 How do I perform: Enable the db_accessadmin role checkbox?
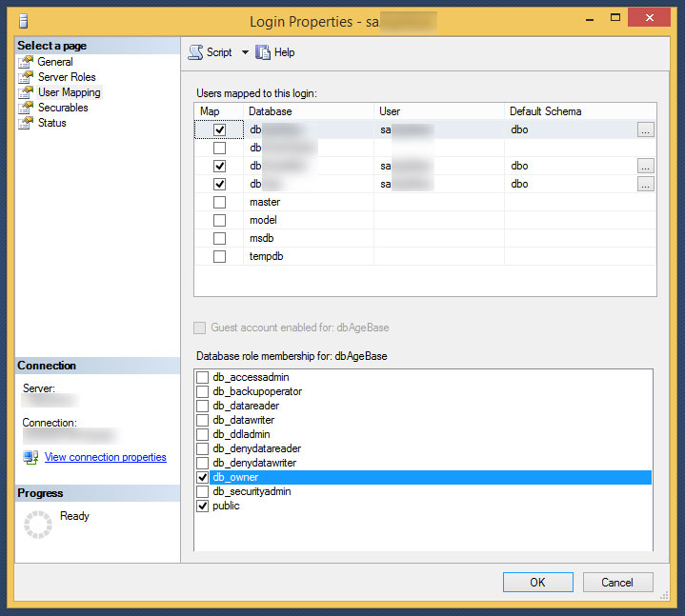pyautogui.click(x=202, y=377)
